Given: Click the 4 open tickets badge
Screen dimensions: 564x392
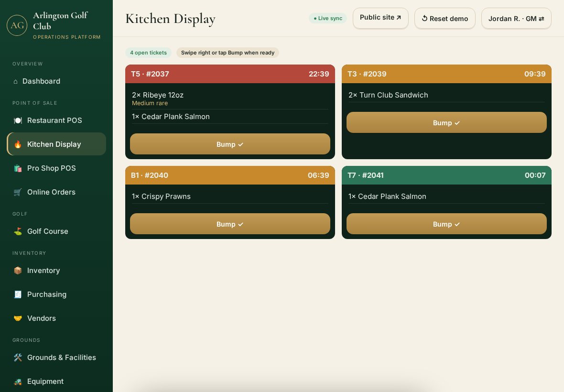Looking at the screenshot, I should [x=148, y=53].
